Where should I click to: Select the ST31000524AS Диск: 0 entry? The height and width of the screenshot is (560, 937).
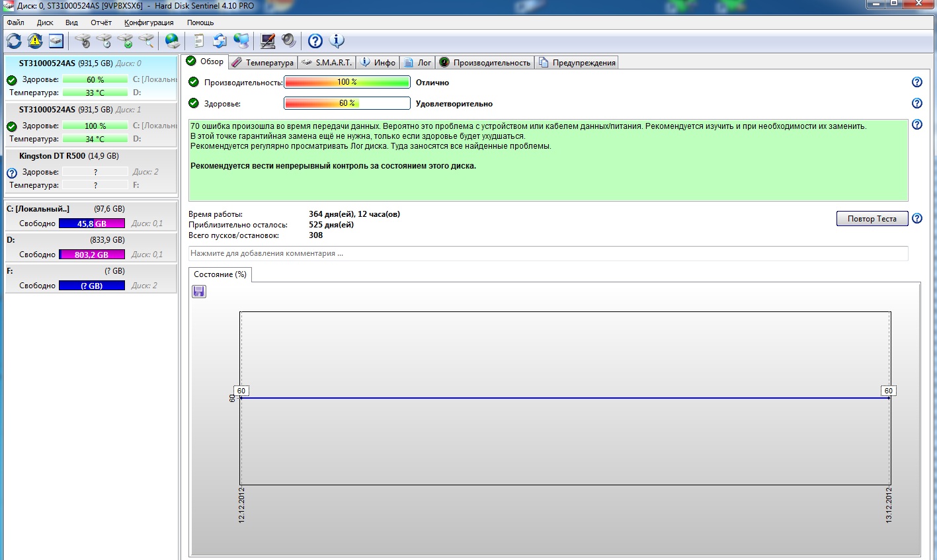(x=91, y=77)
